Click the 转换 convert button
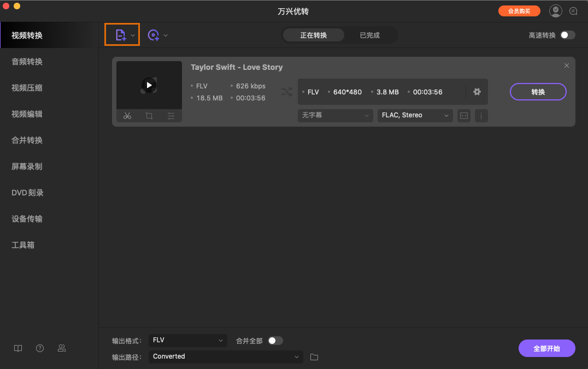The image size is (588, 369). 538,92
